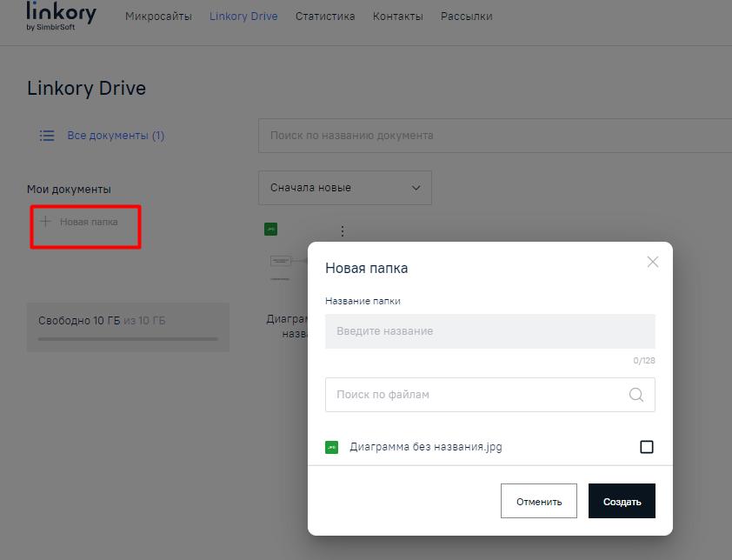Select the Статистика menu item
This screenshot has width=732, height=560.
(324, 16)
